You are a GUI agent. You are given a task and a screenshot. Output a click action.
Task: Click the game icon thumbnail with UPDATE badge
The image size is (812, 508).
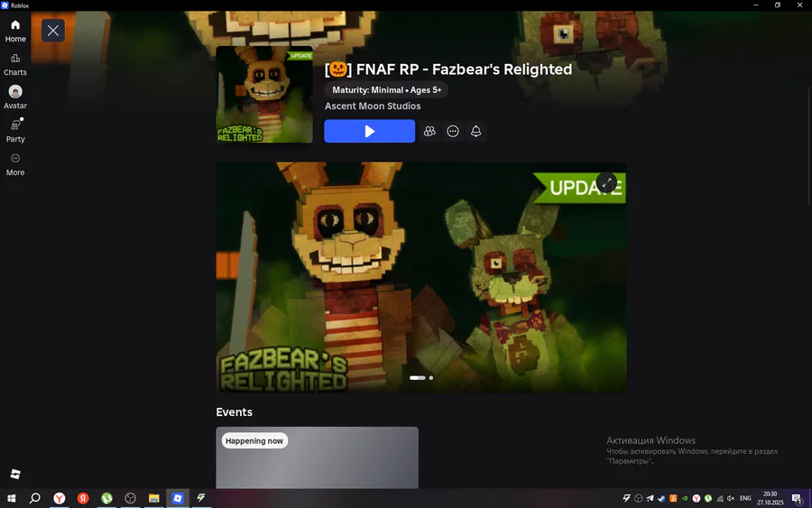pyautogui.click(x=264, y=94)
